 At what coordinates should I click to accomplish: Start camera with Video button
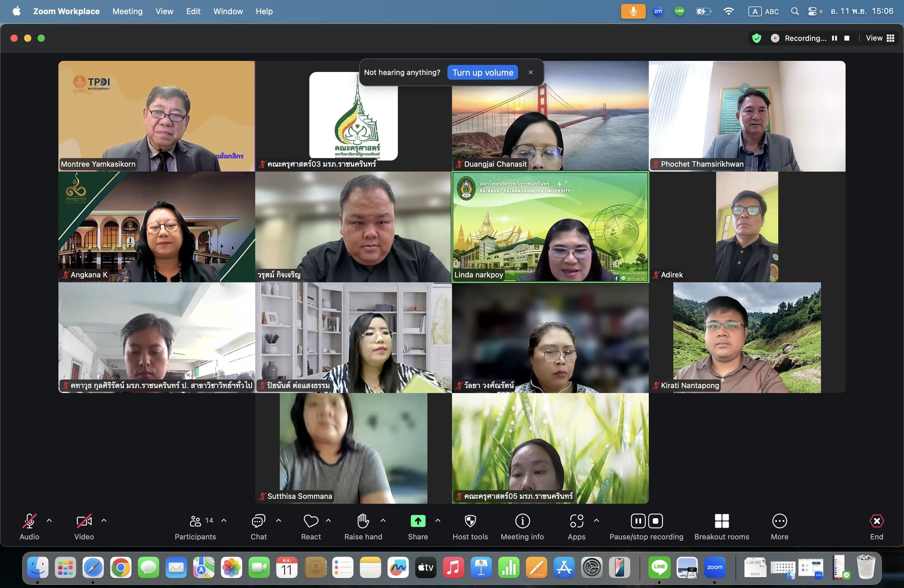84,522
